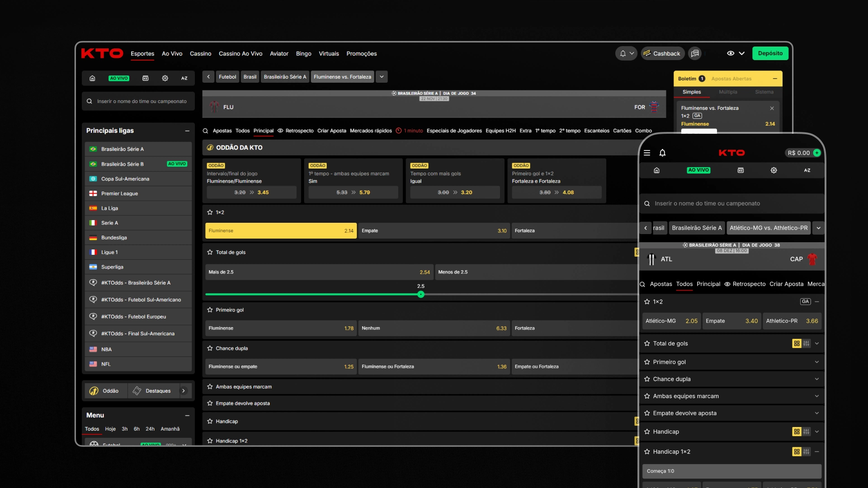Collapse mobile Handicap 1×2 market
Screen dimensions: 868x488
click(x=817, y=452)
